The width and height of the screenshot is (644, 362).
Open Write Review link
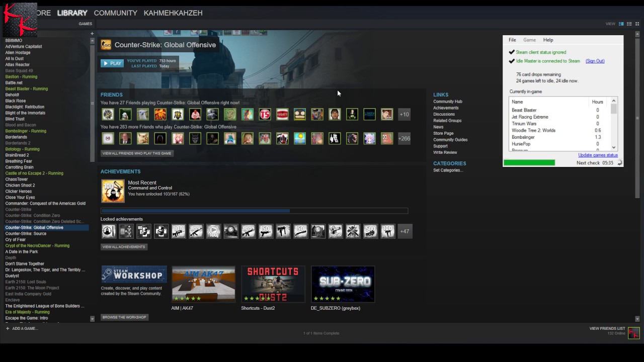[445, 152]
